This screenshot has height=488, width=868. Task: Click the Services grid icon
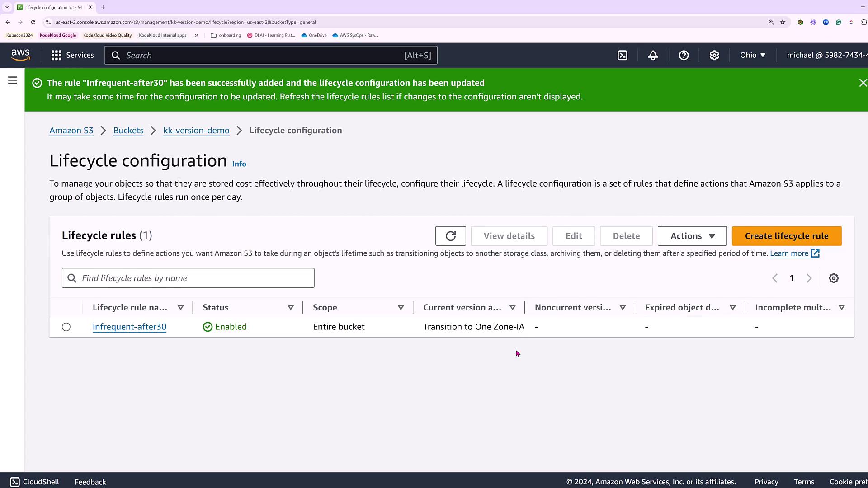tap(57, 55)
